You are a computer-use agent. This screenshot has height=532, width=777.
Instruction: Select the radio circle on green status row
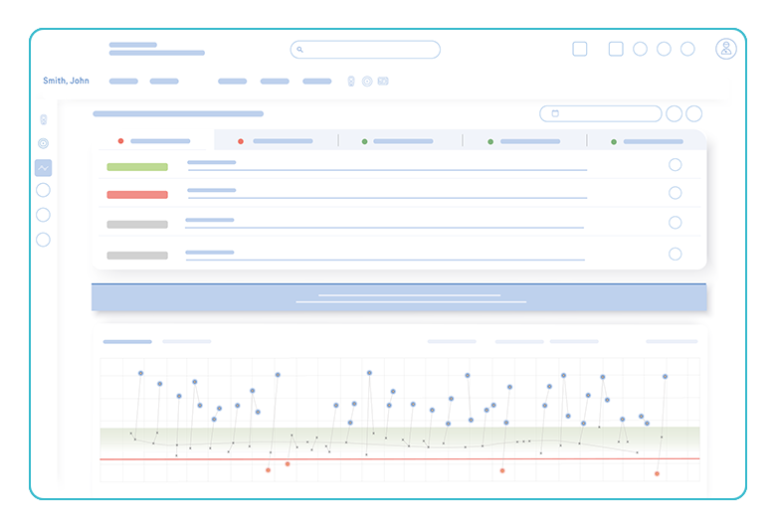pos(676,165)
